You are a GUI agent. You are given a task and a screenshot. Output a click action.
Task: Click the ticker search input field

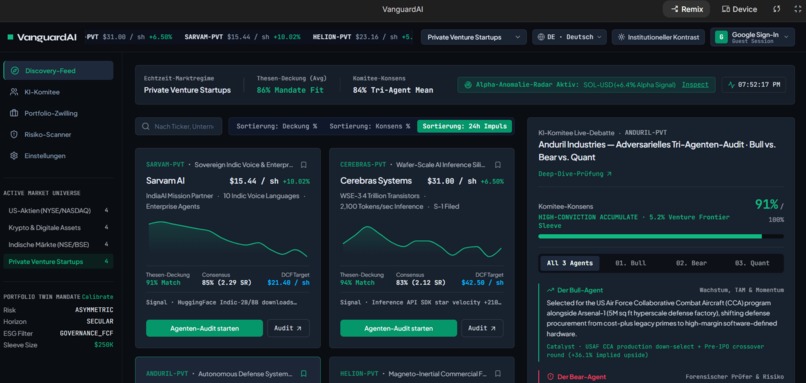click(x=179, y=126)
